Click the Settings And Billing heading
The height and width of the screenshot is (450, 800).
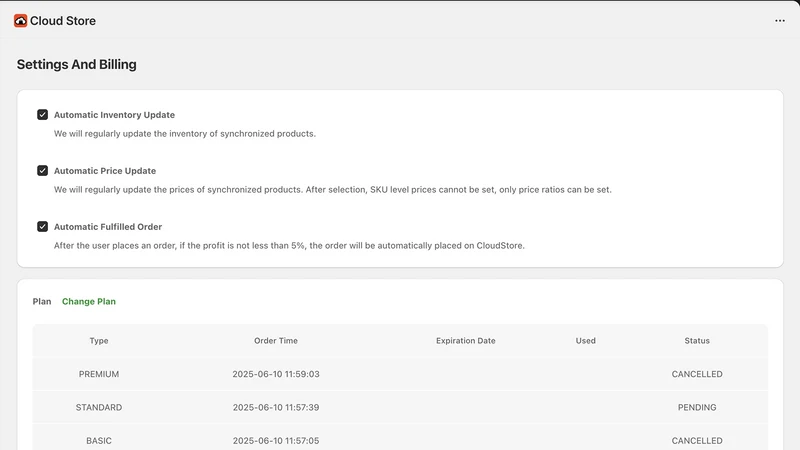[77, 64]
